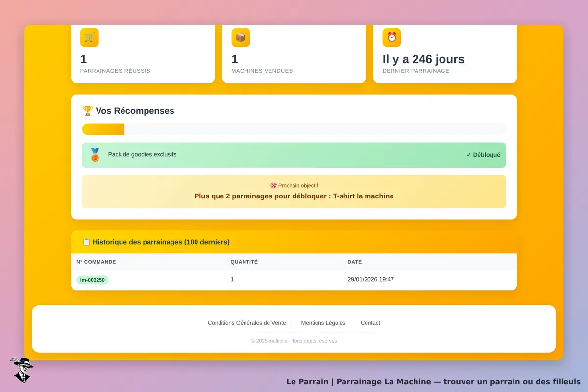Click the shopping cart icon above Parrainages réussis
This screenshot has width=588, height=392.
coord(90,38)
